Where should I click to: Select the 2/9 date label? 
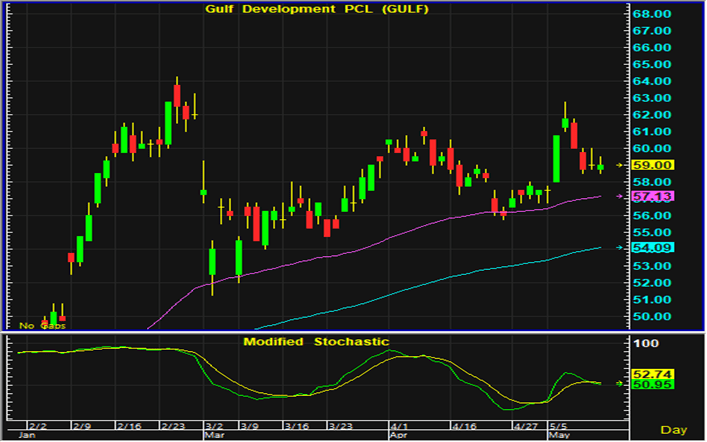82,426
